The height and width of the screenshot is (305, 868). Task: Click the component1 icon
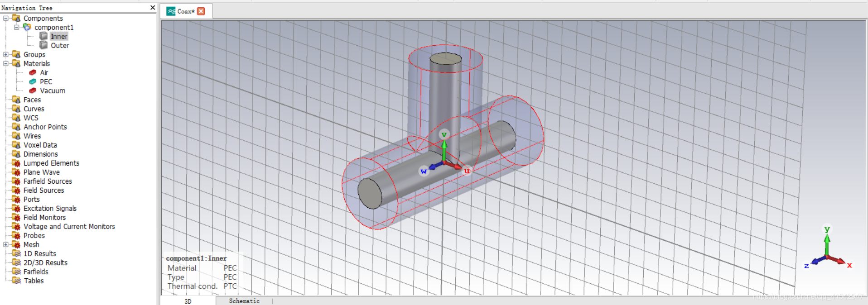tap(27, 27)
